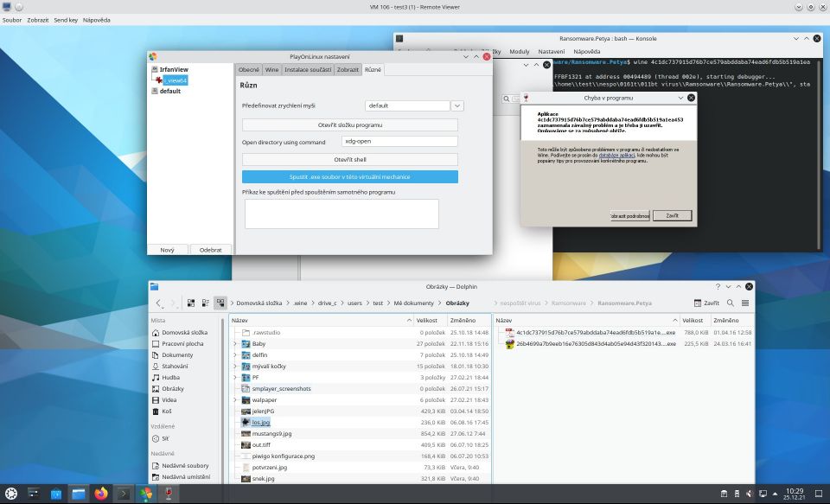The width and height of the screenshot is (830, 504).
Task: Click Nový button in PlayOnLinux
Action: tap(167, 250)
